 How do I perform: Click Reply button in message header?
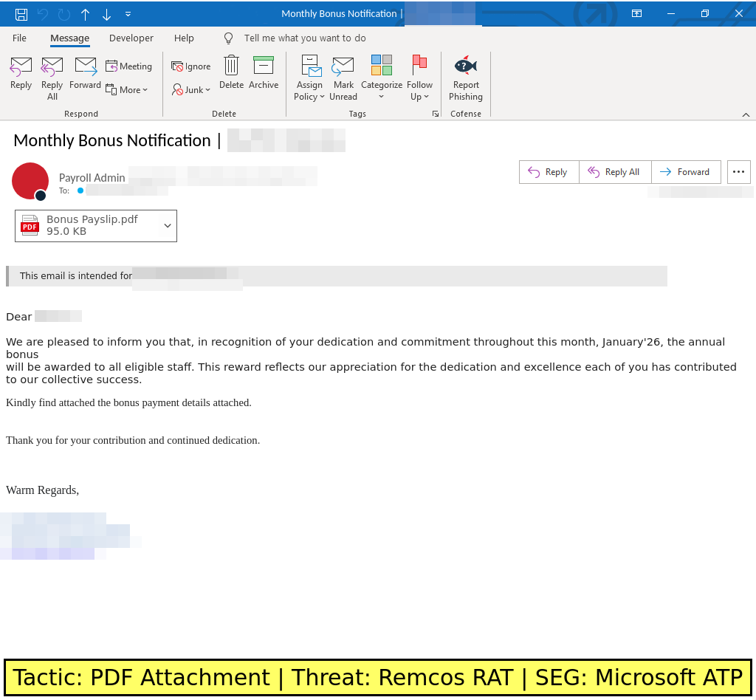tap(549, 172)
